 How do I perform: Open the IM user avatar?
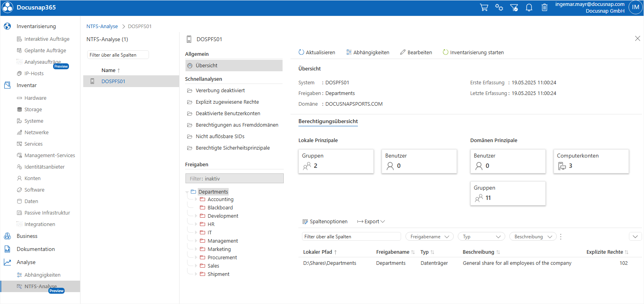(x=636, y=7)
